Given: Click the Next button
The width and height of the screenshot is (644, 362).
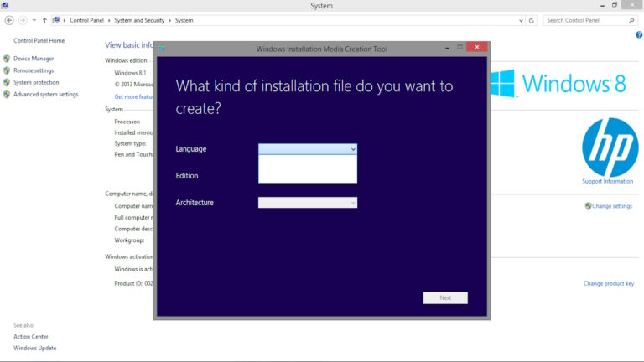Looking at the screenshot, I should click(x=445, y=298).
